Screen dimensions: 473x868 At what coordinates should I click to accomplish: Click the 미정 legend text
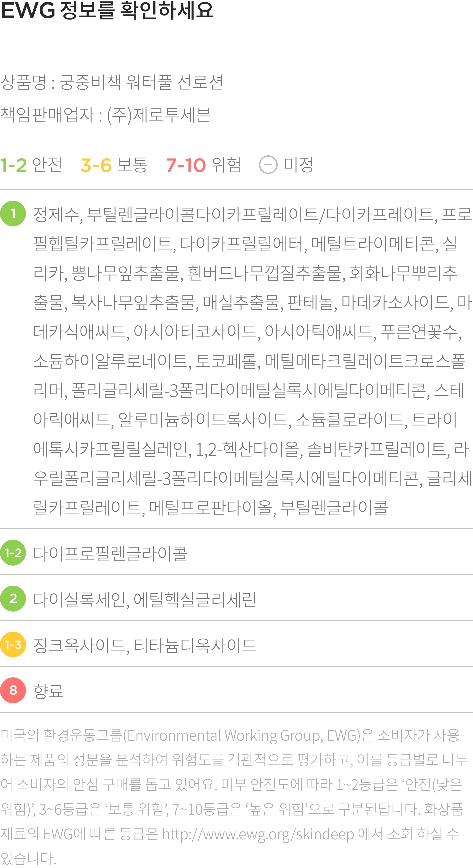(299, 165)
